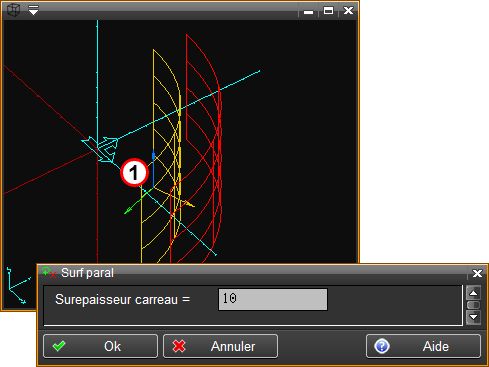Click the Surepaisseur carreau value field
This screenshot has width=489, height=367.
(273, 299)
